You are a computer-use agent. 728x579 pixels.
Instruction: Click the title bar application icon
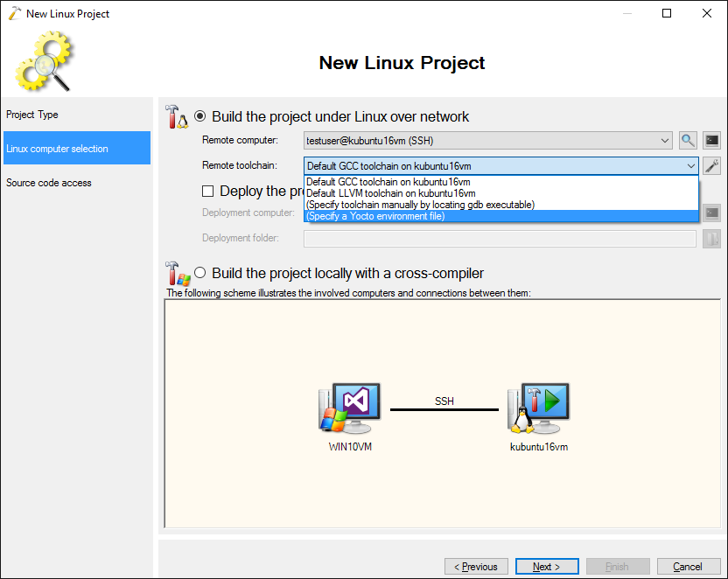[14, 13]
